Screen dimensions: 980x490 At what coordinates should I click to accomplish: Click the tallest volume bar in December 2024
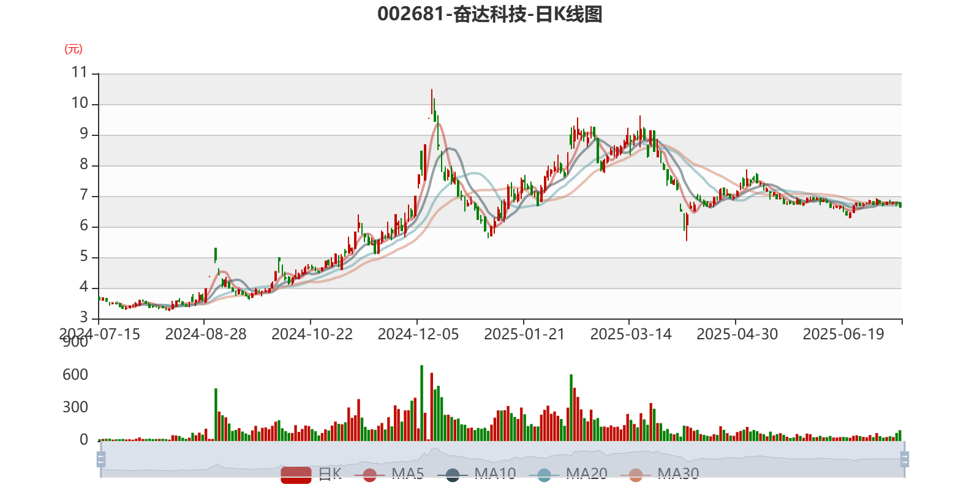[x=421, y=402]
